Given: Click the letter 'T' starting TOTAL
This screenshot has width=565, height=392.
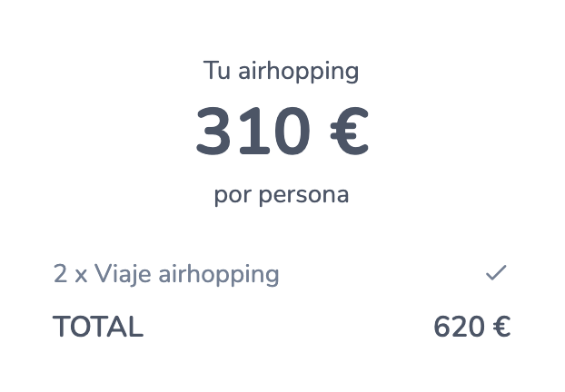Looking at the screenshot, I should click(x=62, y=327).
